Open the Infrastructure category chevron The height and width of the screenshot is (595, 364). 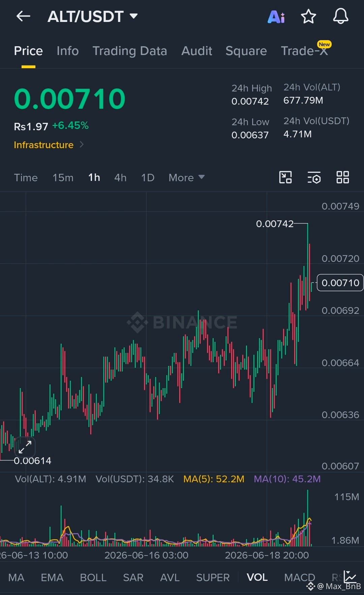click(x=82, y=144)
